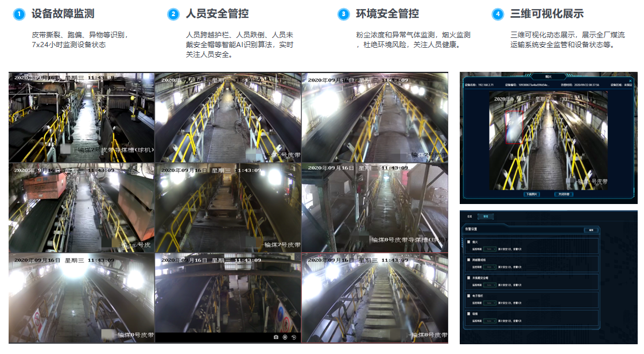This screenshot has height=354, width=644.
Task: Click the replay icon on bottom-middle camera feed
Action: (x=294, y=337)
